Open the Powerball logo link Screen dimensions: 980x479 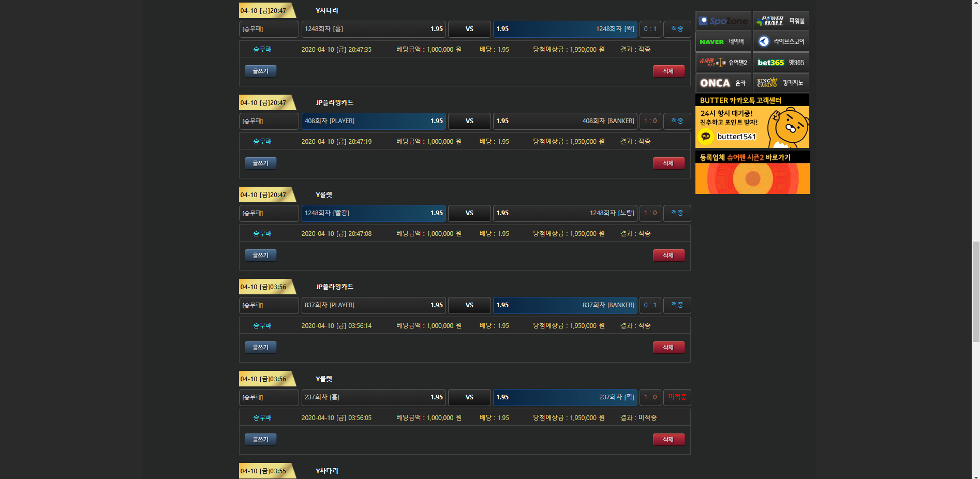pyautogui.click(x=780, y=21)
